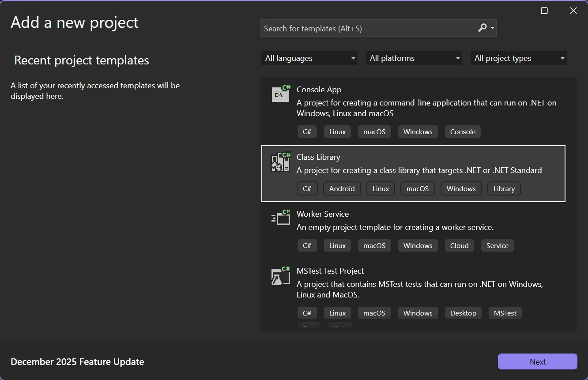The image size is (588, 380).
Task: Click the Windows tag under Console App
Action: coord(418,132)
